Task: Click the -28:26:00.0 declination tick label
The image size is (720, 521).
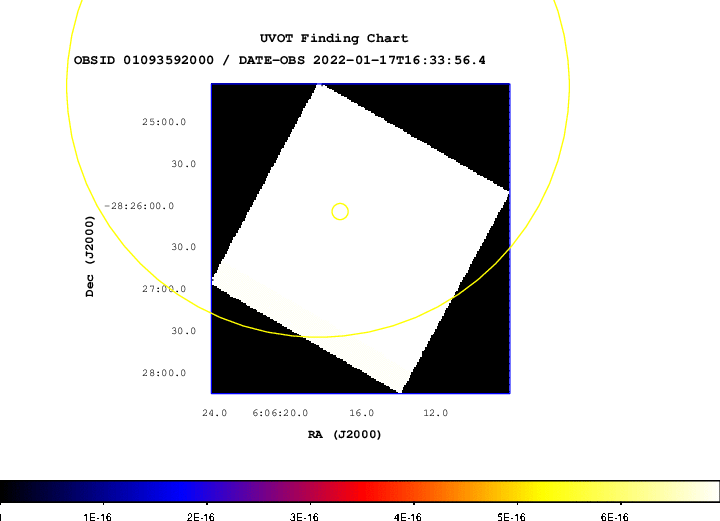Action: click(x=139, y=206)
